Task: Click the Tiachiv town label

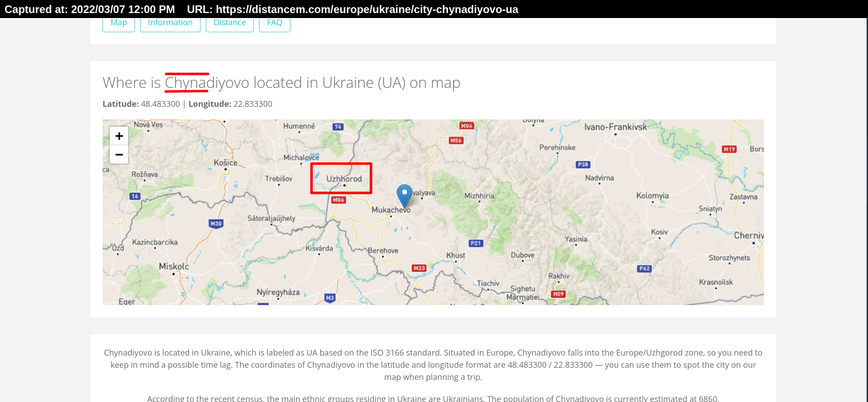Action: point(488,283)
